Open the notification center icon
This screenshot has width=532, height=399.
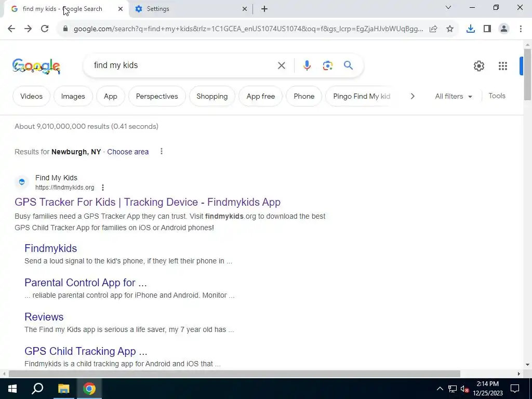click(x=515, y=389)
